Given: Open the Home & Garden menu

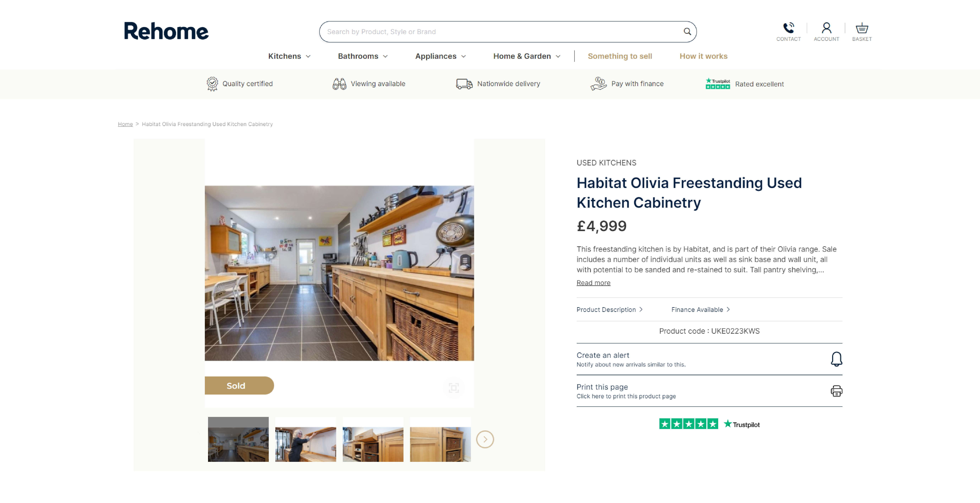Looking at the screenshot, I should coord(526,56).
